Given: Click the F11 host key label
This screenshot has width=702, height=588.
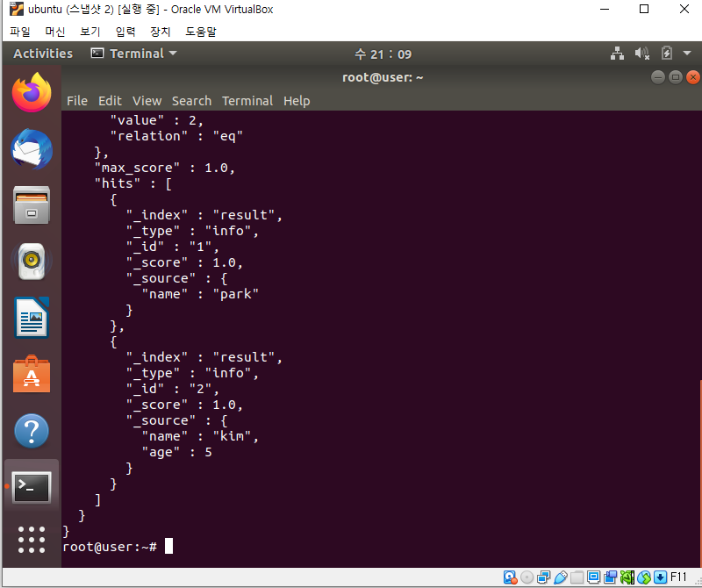Looking at the screenshot, I should coord(678,577).
